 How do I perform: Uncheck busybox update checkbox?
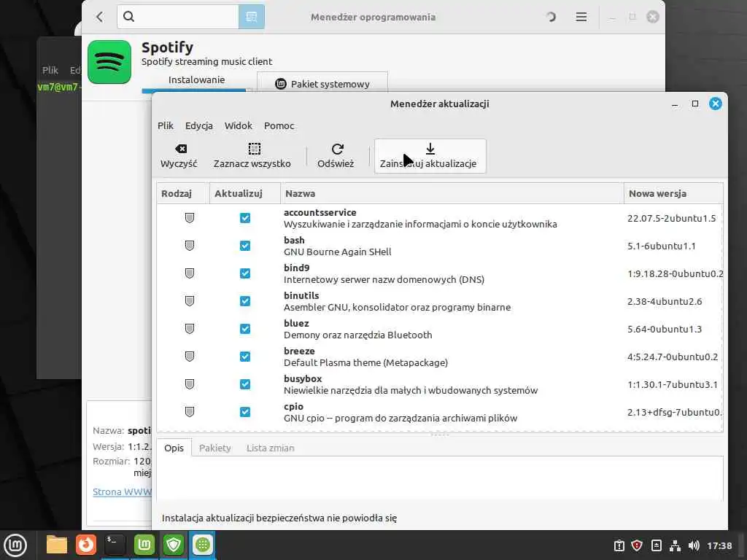coord(245,384)
